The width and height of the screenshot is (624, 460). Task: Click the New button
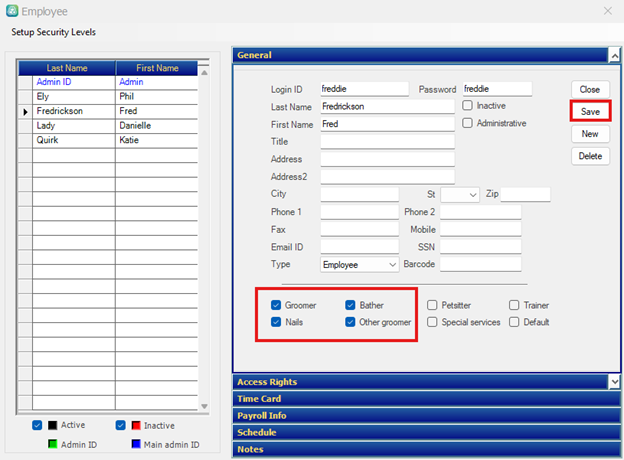coord(590,134)
